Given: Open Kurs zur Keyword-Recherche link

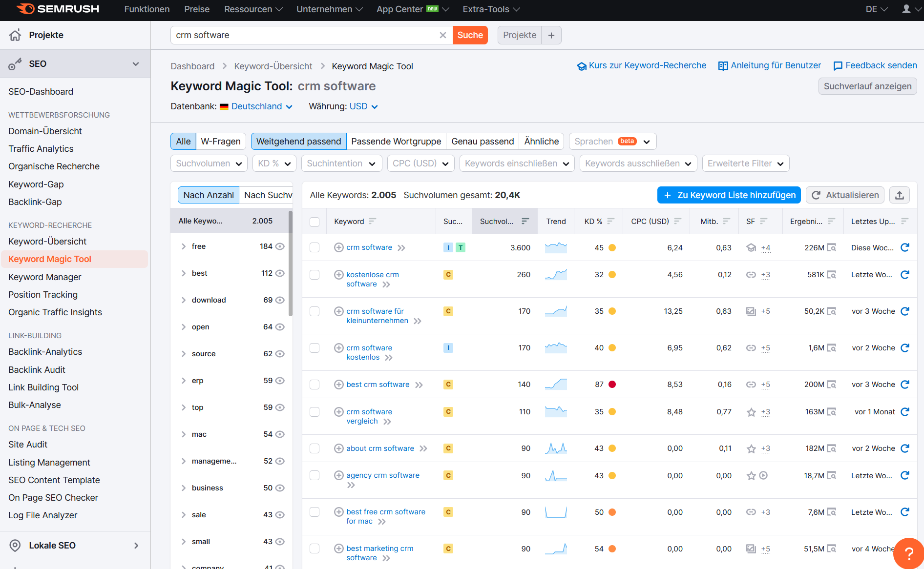Looking at the screenshot, I should pyautogui.click(x=641, y=65).
